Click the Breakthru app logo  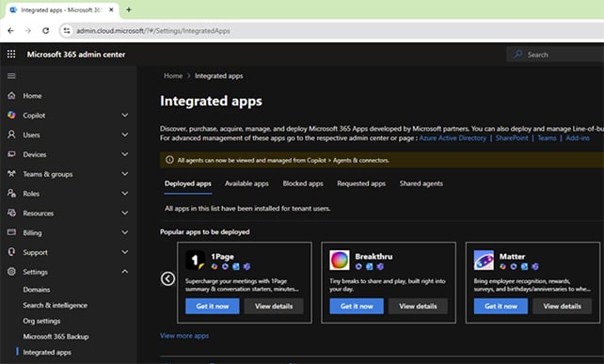click(340, 260)
